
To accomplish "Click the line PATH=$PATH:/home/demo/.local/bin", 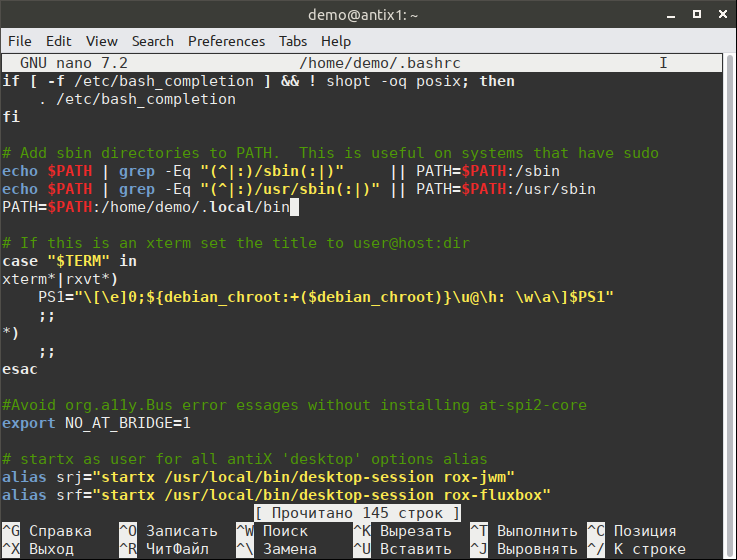I will click(146, 207).
